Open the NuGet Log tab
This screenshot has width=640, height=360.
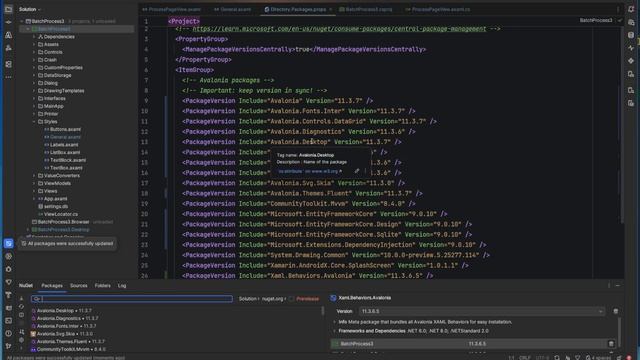pos(122,286)
